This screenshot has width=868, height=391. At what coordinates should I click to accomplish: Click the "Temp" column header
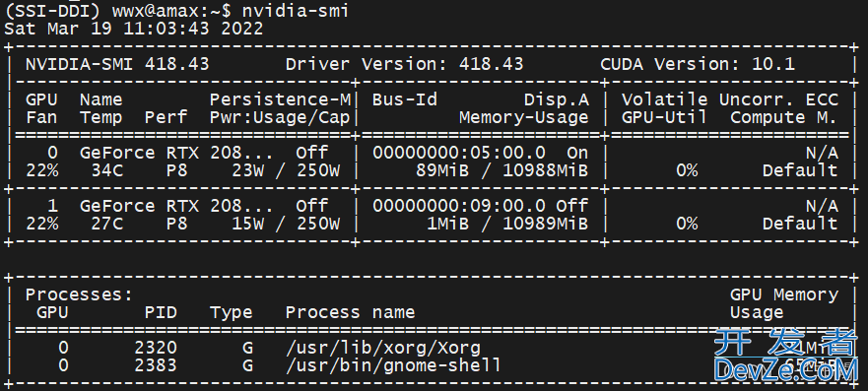tap(101, 117)
